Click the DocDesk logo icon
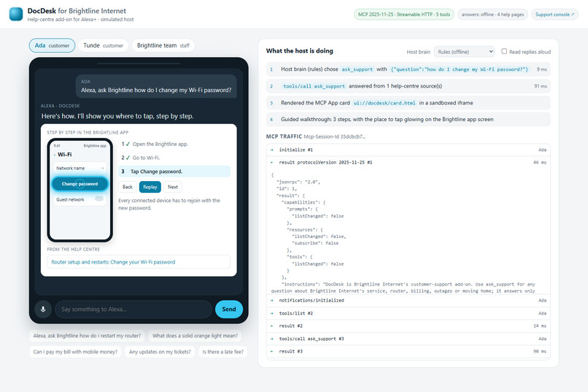This screenshot has height=392, width=588. [16, 14]
